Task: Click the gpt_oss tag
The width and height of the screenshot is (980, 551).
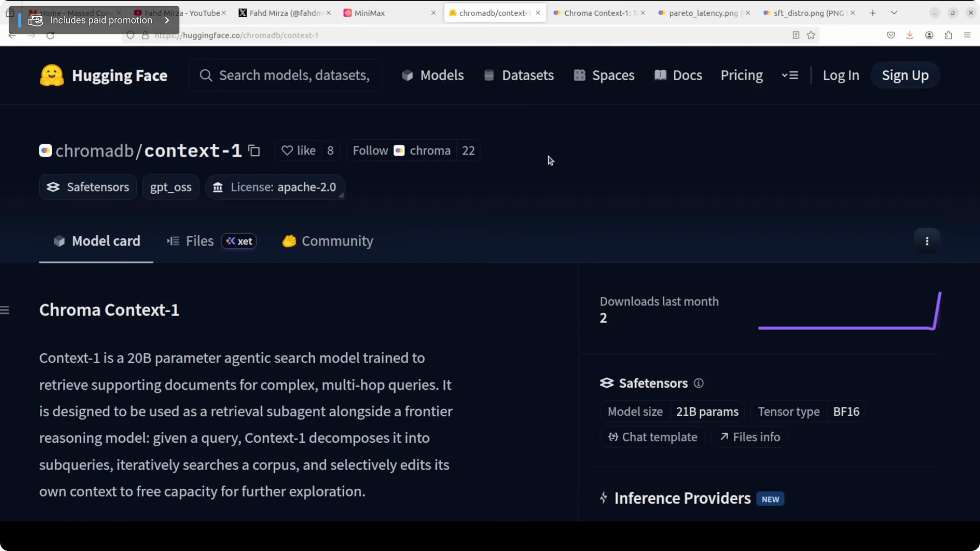Action: point(170,187)
